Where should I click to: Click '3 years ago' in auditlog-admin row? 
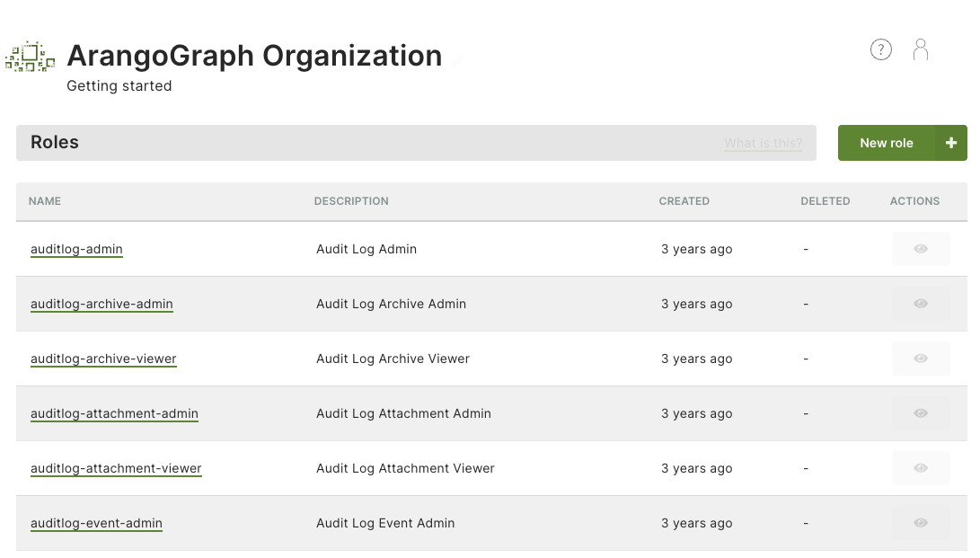pos(697,249)
